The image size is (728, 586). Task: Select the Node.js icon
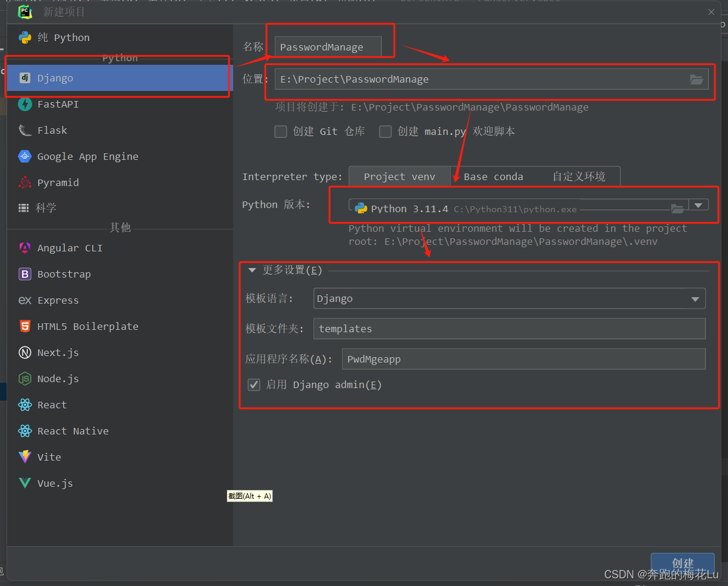(25, 379)
